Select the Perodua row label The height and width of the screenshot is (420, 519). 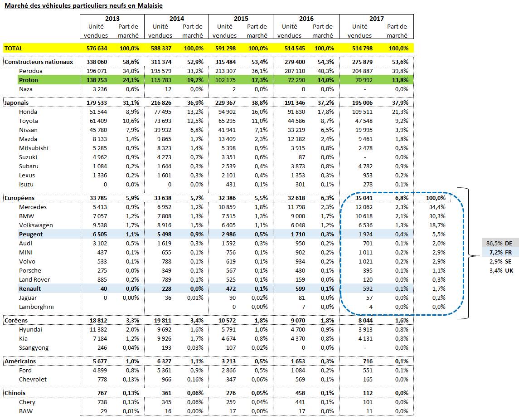click(31, 71)
